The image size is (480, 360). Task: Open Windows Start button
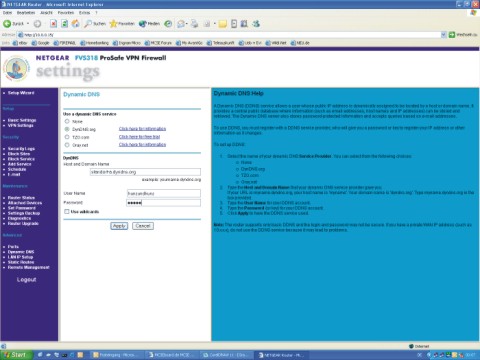pyautogui.click(x=17, y=355)
